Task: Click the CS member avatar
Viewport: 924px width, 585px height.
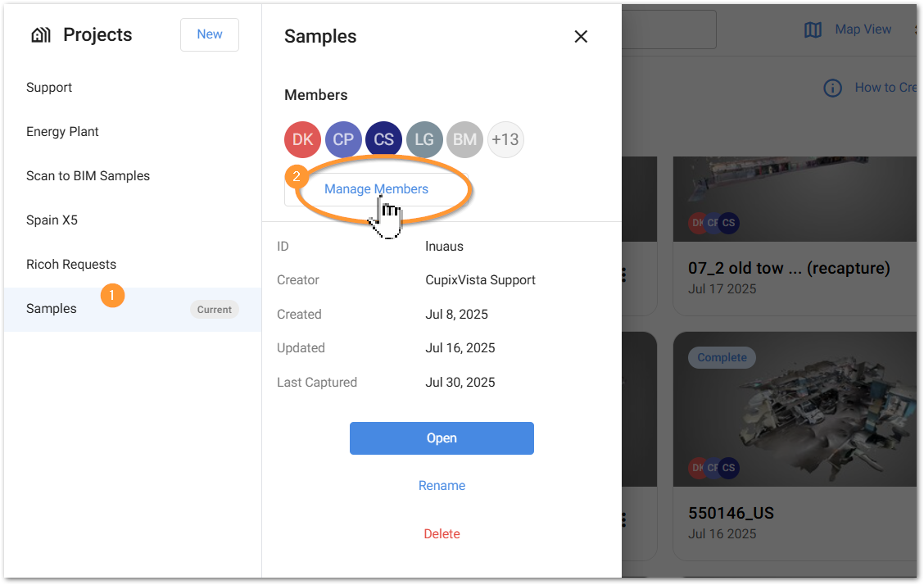Action: (383, 139)
